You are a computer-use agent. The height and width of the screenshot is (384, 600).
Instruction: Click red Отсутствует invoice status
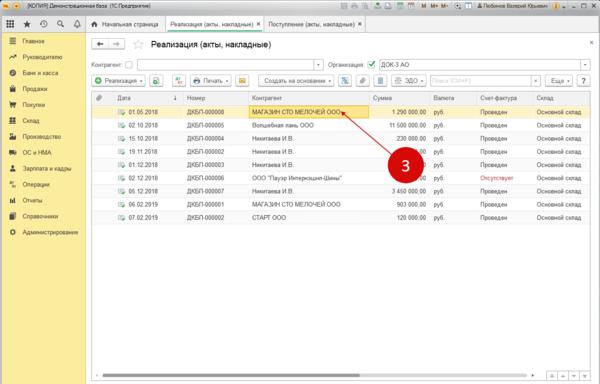point(496,178)
